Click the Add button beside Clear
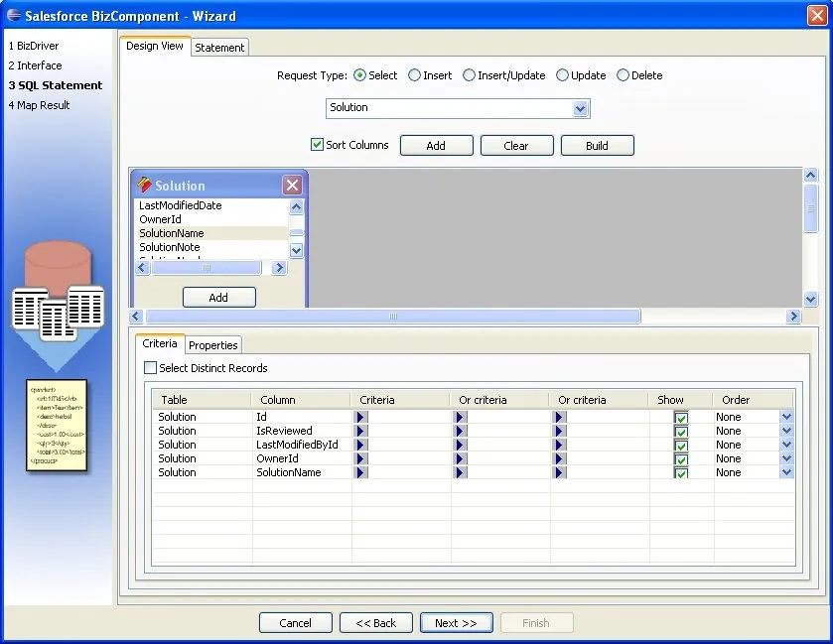The width and height of the screenshot is (833, 644). point(436,146)
